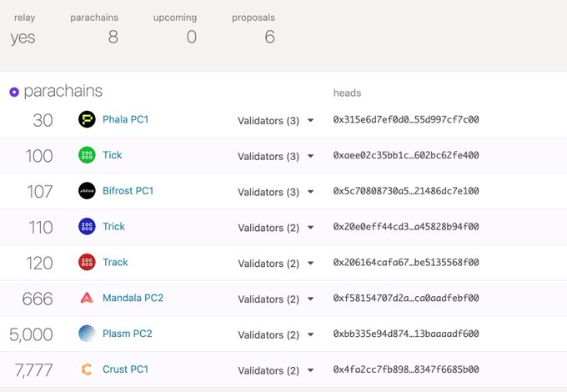Screen dimensions: 567x392
Task: Click head hash 0xf58154707d2a…ca0aadfebf00
Action: pyautogui.click(x=406, y=298)
